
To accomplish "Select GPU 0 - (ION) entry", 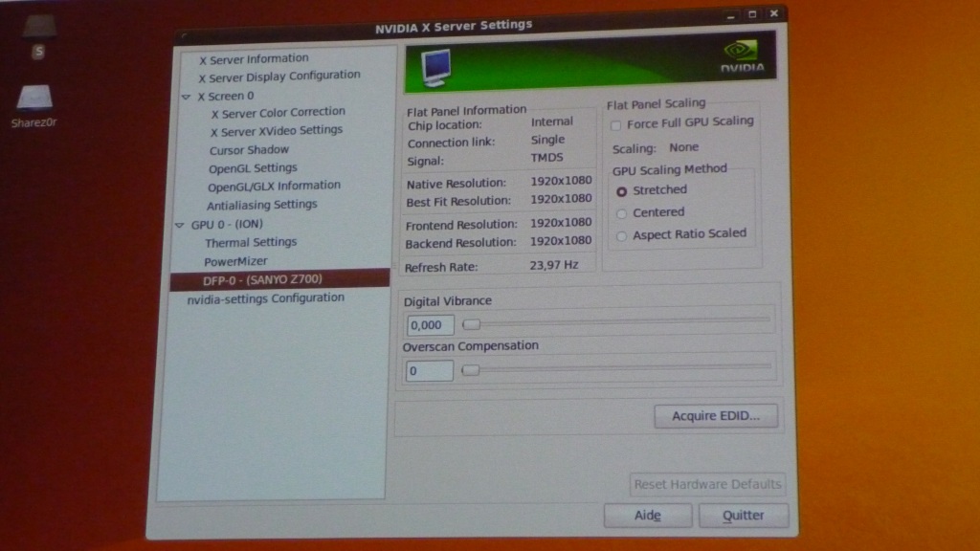I will click(227, 224).
